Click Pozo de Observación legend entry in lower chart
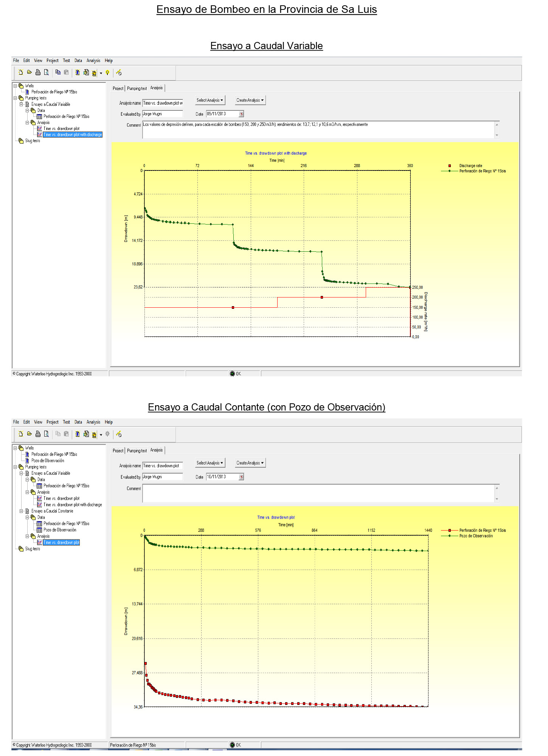The image size is (548, 756). [x=467, y=536]
